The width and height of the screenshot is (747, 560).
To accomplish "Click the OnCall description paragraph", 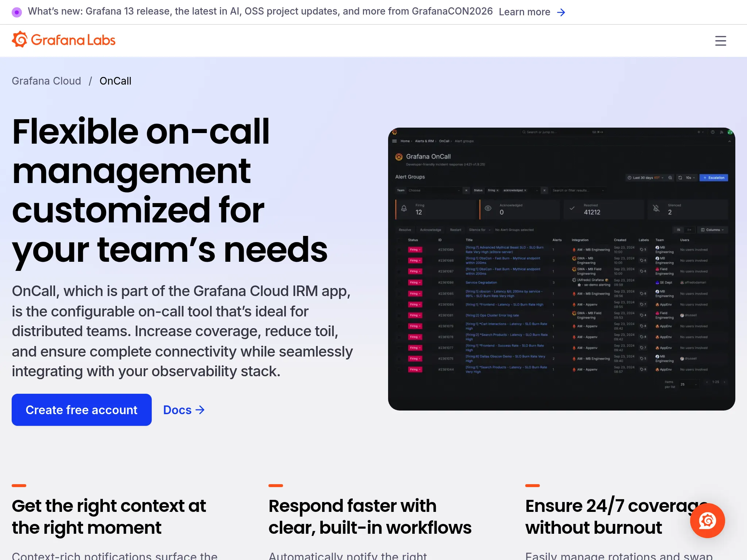I will pos(182,331).
